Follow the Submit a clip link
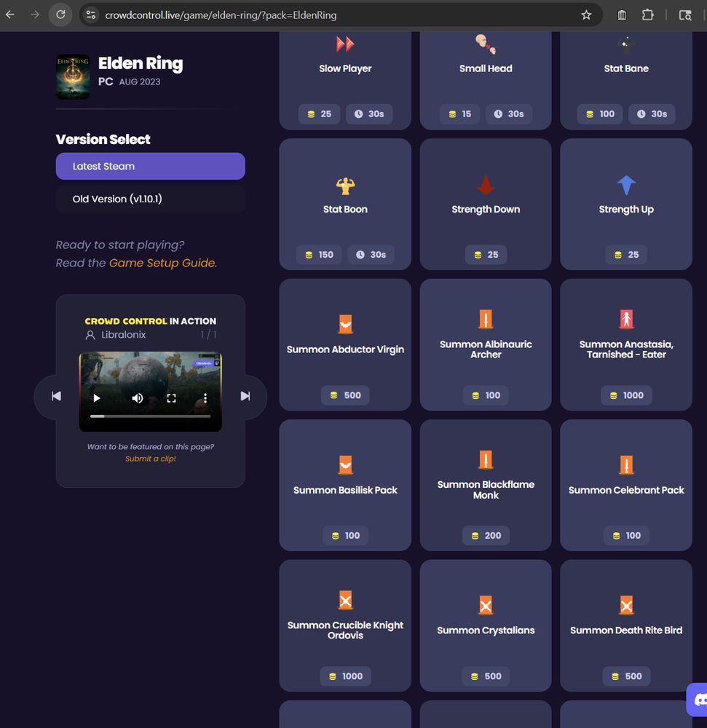Image resolution: width=707 pixels, height=728 pixels. (x=151, y=459)
